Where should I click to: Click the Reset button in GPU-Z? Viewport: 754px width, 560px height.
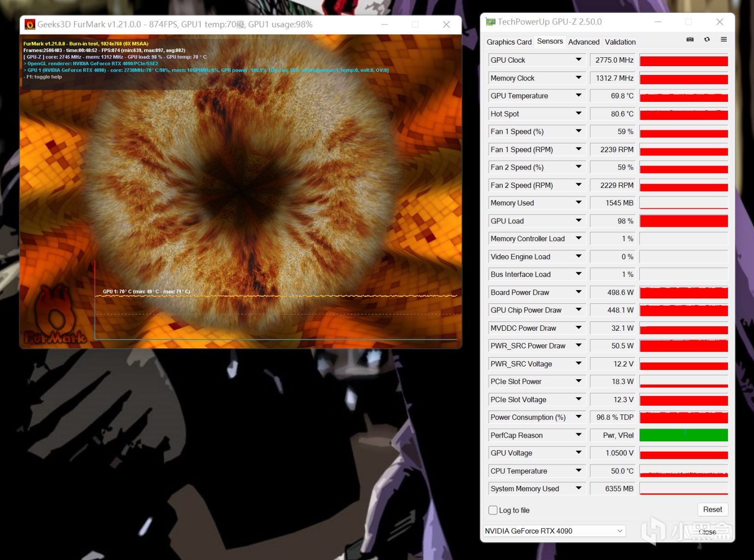point(712,510)
